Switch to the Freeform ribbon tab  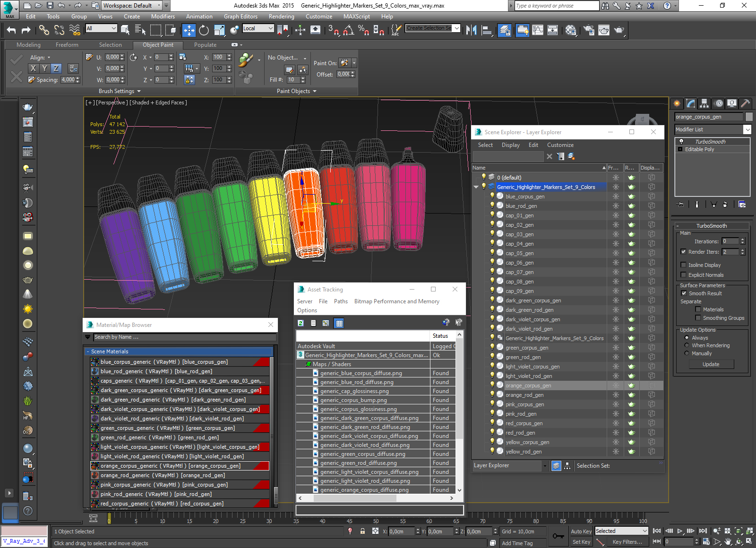(x=67, y=45)
